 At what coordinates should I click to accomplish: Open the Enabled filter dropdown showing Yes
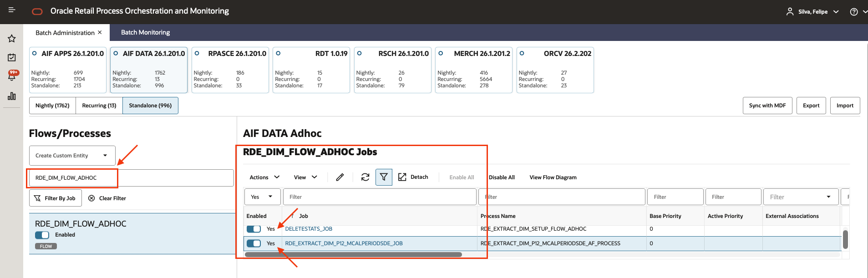click(262, 197)
